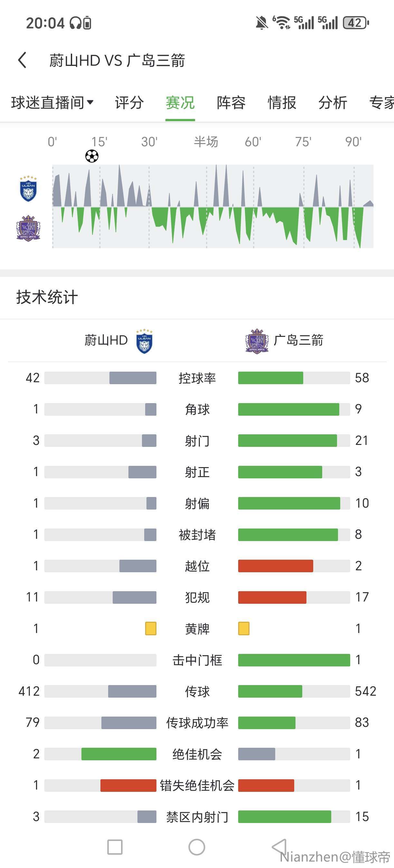Tap Hiroshima crest in stats header
Screen dimensions: 394x868
click(257, 341)
